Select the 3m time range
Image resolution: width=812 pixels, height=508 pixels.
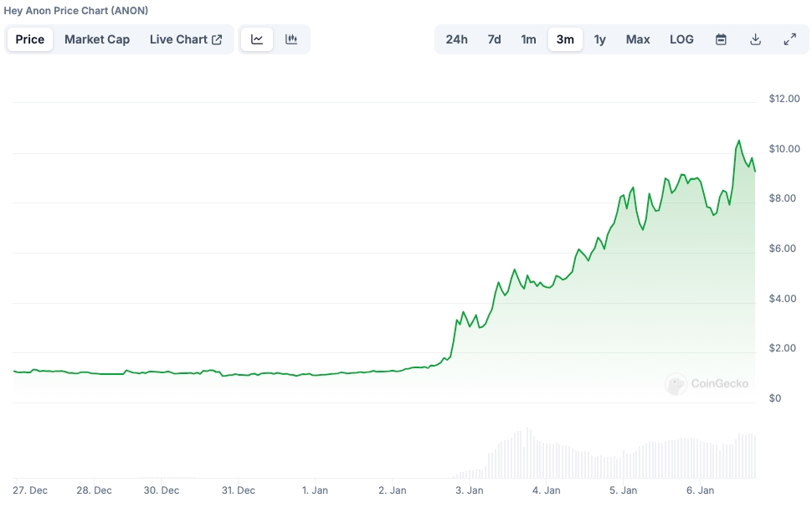pyautogui.click(x=565, y=39)
